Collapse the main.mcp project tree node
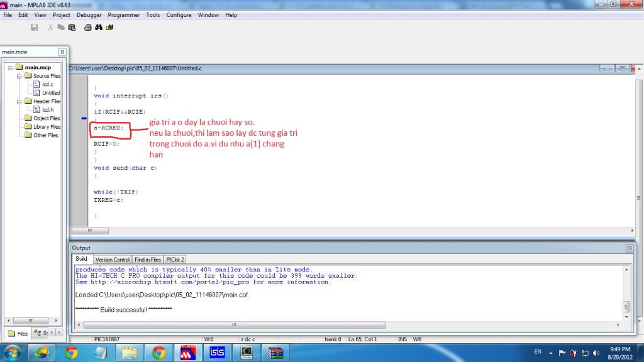The image size is (644, 362). (11, 67)
